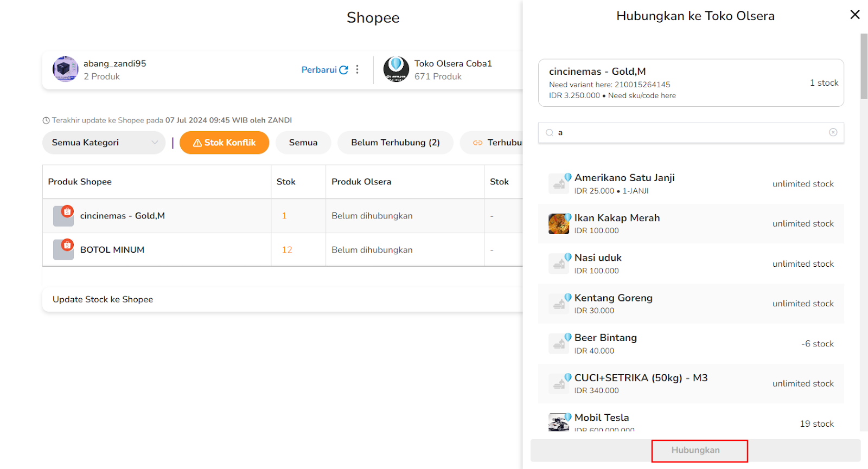Select the Semua filter tab
This screenshot has height=469, width=868.
303,143
